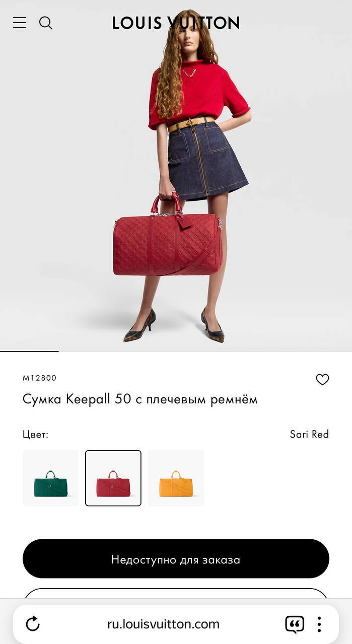Tap the quote bubble icon in browser bar
352x644 pixels.
295,624
